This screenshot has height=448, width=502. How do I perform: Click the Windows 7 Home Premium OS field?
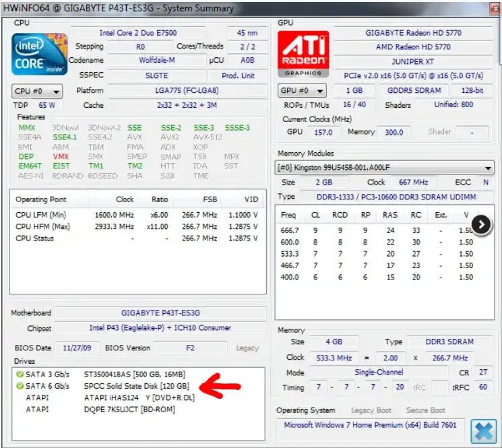coord(371,425)
